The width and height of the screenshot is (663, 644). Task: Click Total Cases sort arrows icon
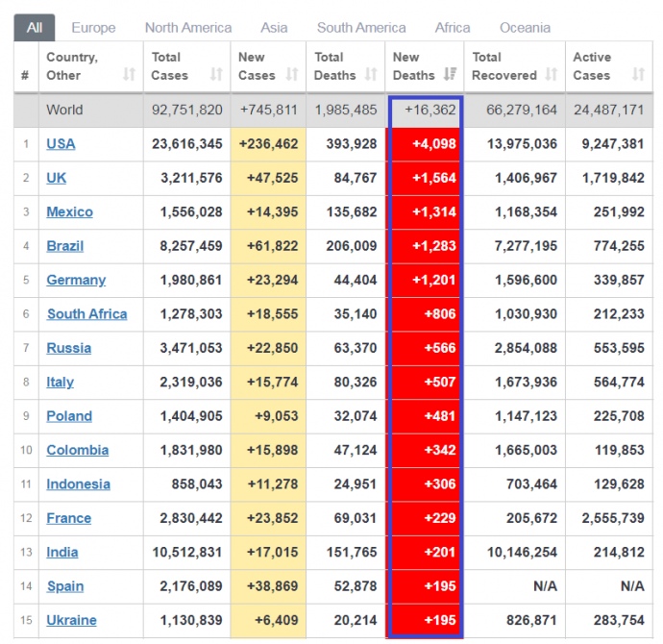(216, 75)
